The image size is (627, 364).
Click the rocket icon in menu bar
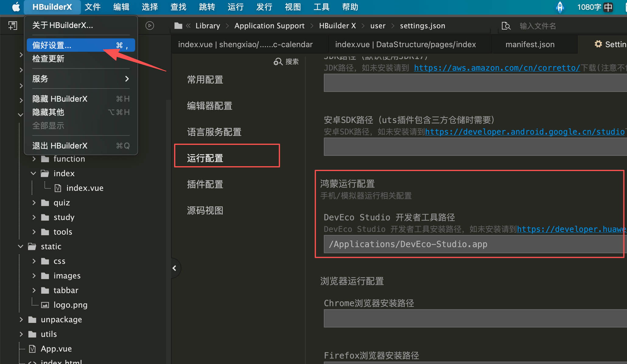tap(560, 7)
